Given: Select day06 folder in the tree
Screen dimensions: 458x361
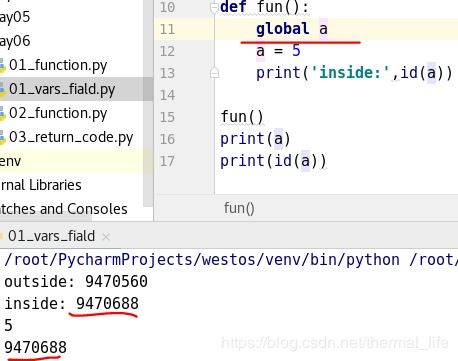Looking at the screenshot, I should tap(15, 41).
